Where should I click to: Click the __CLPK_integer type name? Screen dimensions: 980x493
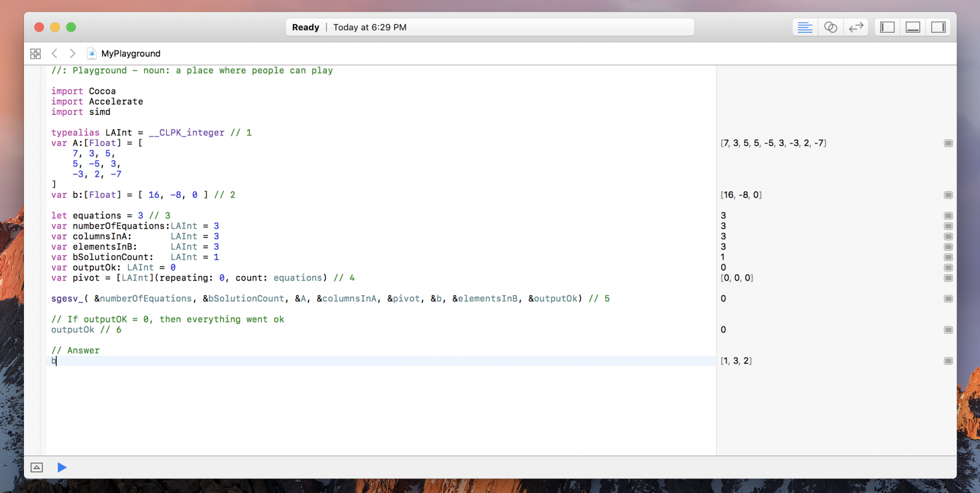tap(186, 133)
